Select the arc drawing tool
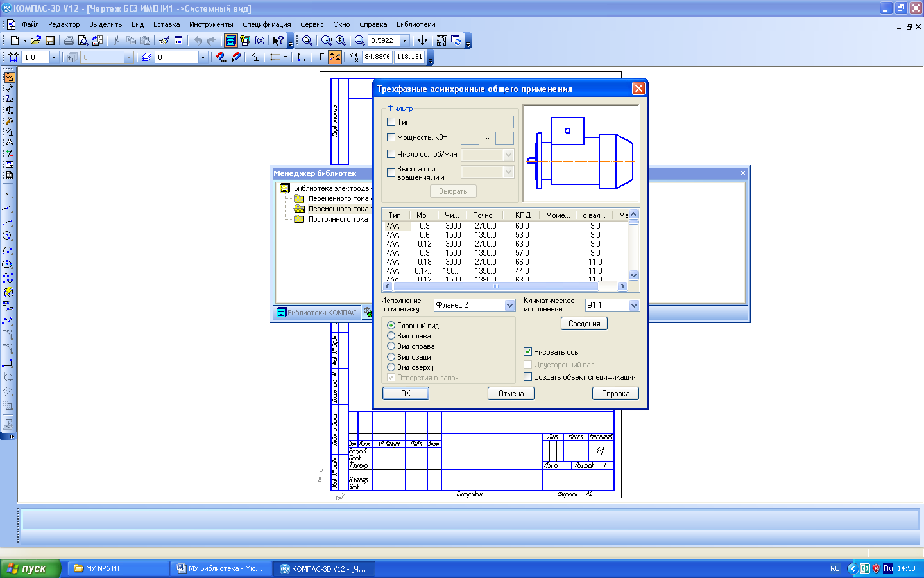 click(8, 250)
